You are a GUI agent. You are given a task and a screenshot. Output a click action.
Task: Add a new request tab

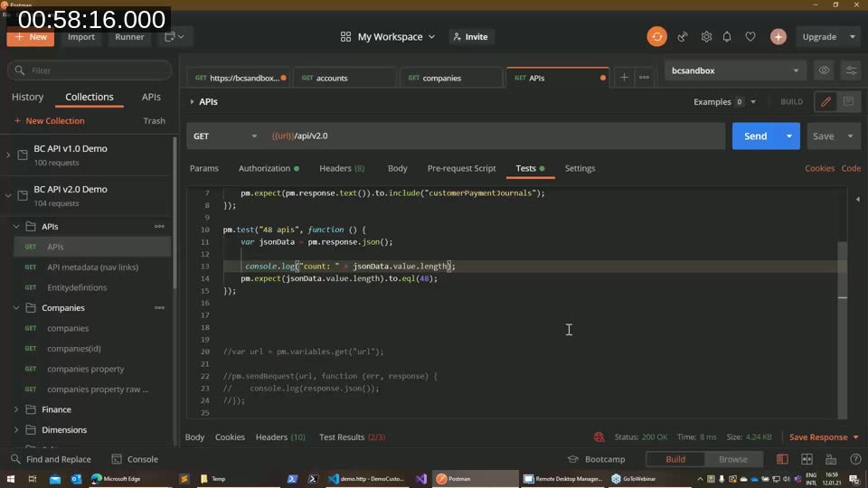tap(624, 78)
